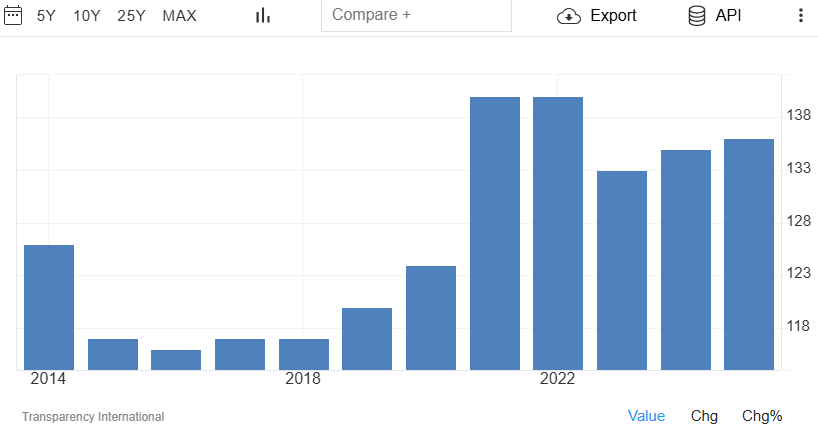The height and width of the screenshot is (447, 818).
Task: Select the MAX time range
Action: click(179, 16)
